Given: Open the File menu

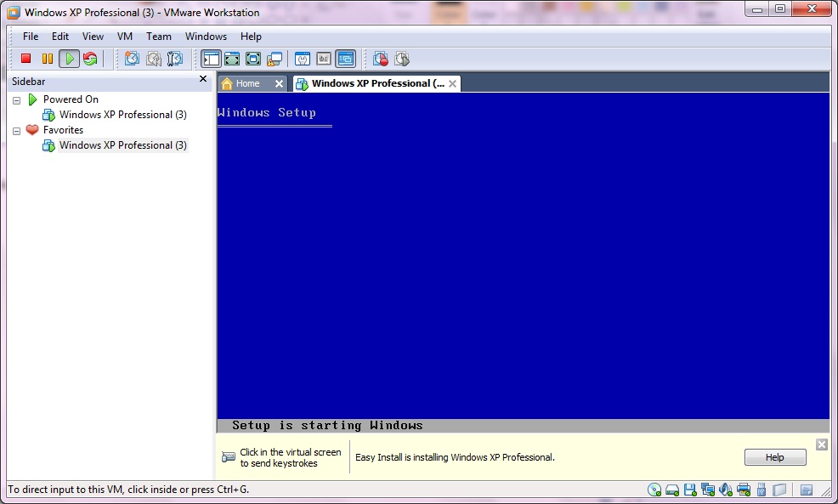Looking at the screenshot, I should [31, 37].
